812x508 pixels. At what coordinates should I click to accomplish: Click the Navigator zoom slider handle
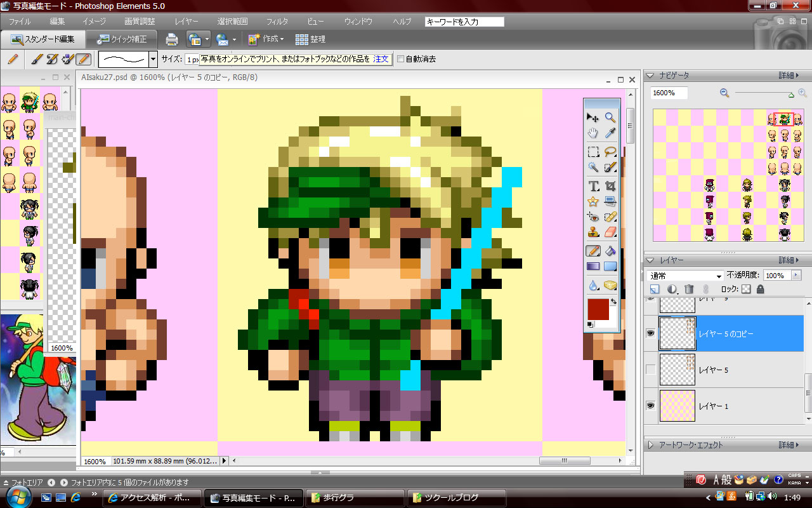(791, 95)
